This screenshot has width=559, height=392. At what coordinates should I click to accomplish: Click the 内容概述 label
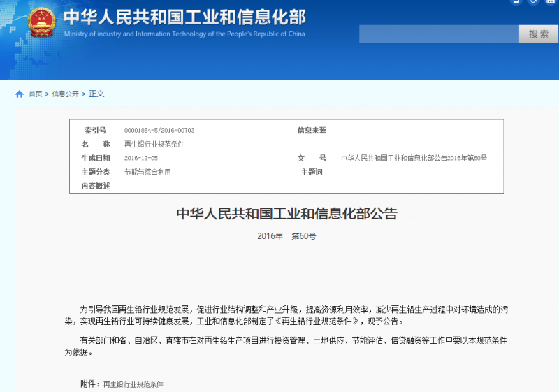(96, 186)
